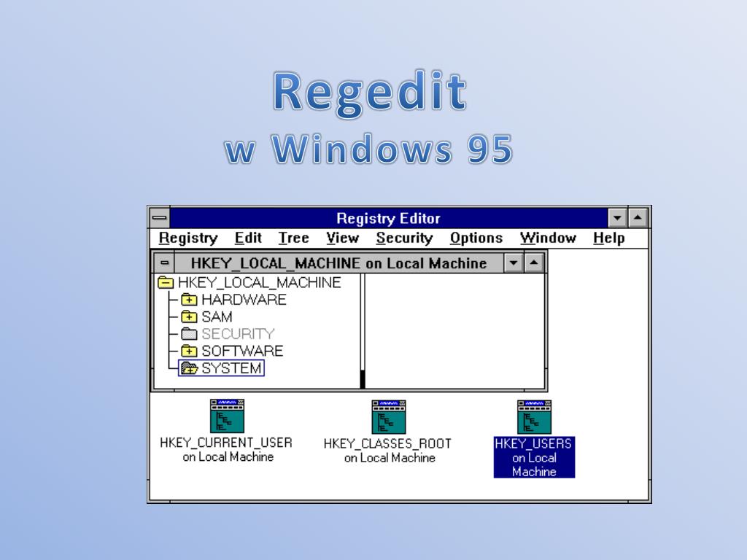Open the HKEY_LOCAL_MACHINE child window control menu
Viewport: 747px width, 560px height.
164,262
